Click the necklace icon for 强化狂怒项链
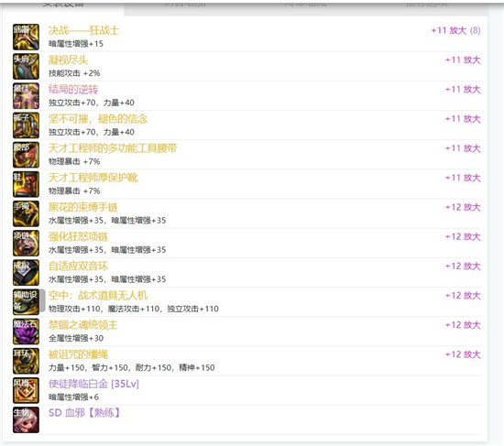 26,244
